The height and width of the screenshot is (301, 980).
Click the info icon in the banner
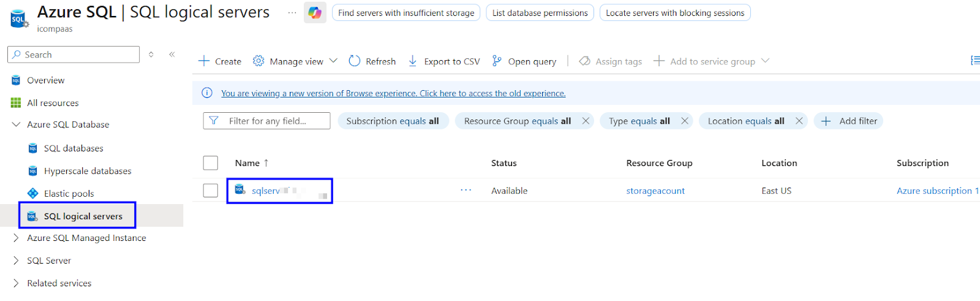tap(207, 93)
